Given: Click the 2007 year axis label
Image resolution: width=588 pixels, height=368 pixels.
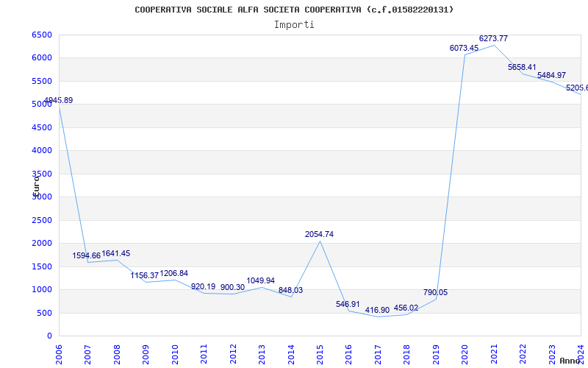Looking at the screenshot, I should click(88, 355).
